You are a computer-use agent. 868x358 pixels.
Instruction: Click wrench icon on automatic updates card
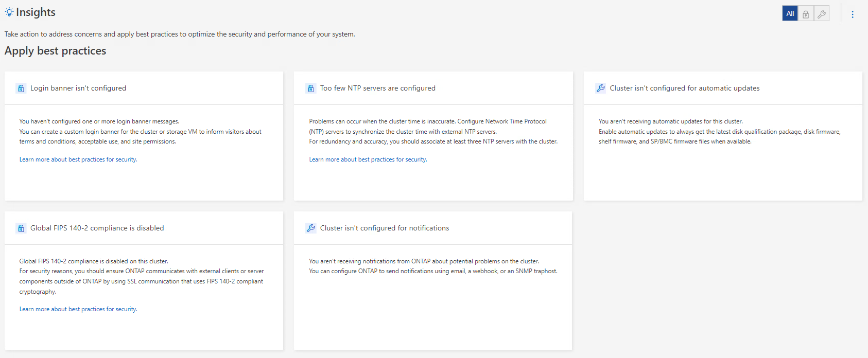pyautogui.click(x=601, y=88)
